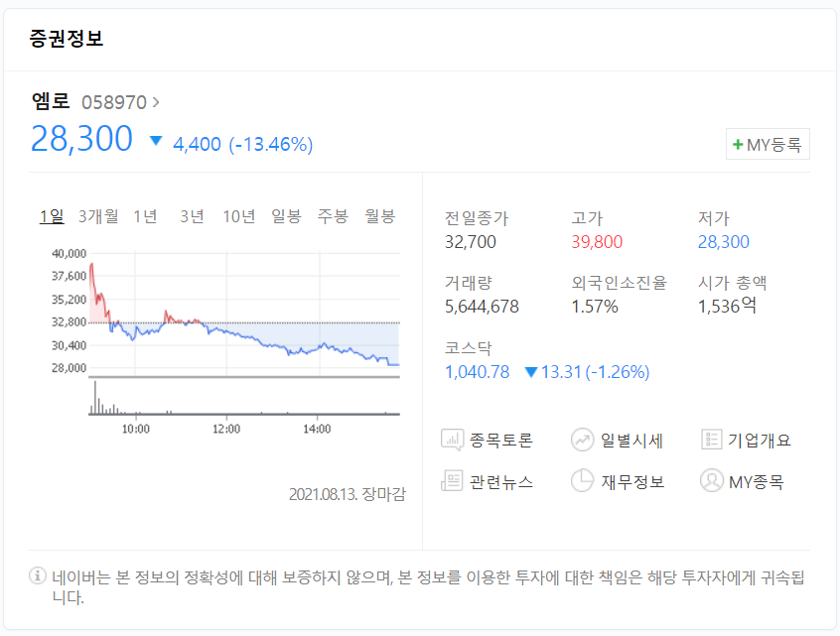Click the info icon beside the disclaimer
Image resolution: width=840 pixels, height=636 pixels.
tap(38, 576)
